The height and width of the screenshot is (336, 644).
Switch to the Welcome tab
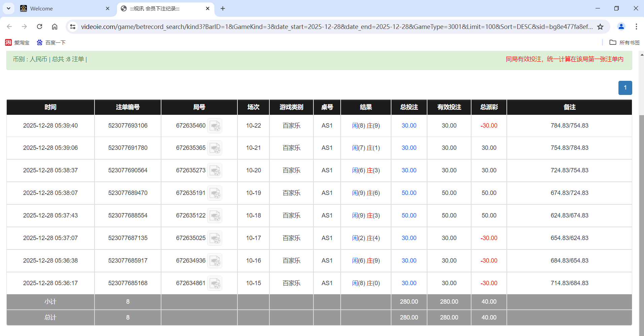click(x=64, y=8)
